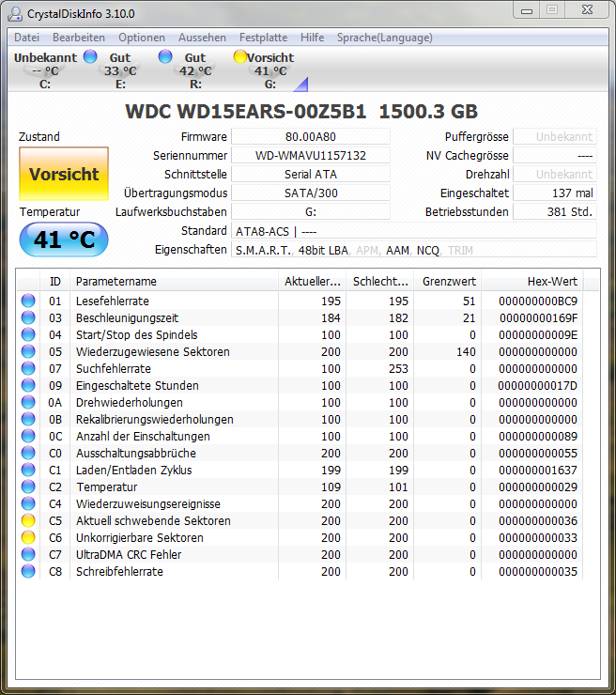
Task: Select the Aktuell schwebende Sektoren row name
Action: [153, 520]
